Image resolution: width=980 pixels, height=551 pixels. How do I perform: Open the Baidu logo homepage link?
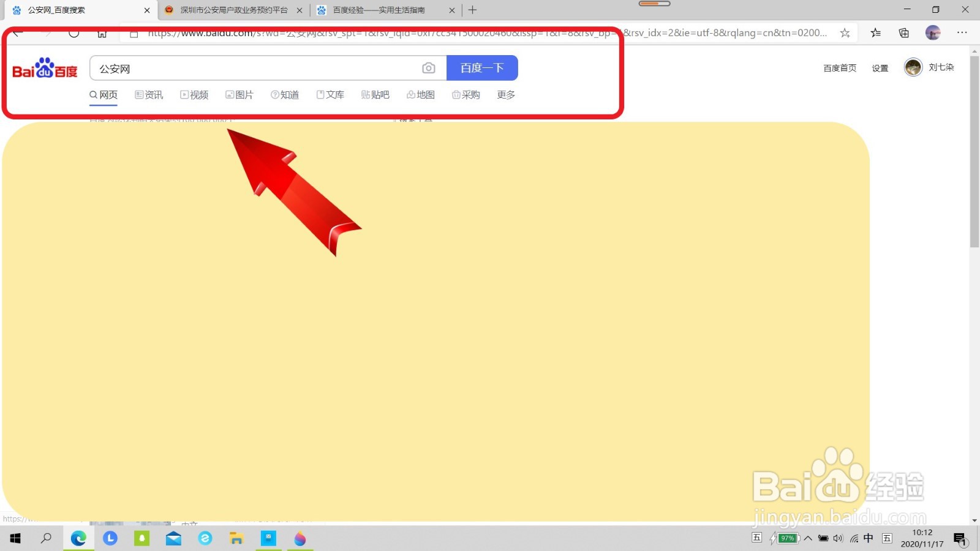[x=45, y=68]
